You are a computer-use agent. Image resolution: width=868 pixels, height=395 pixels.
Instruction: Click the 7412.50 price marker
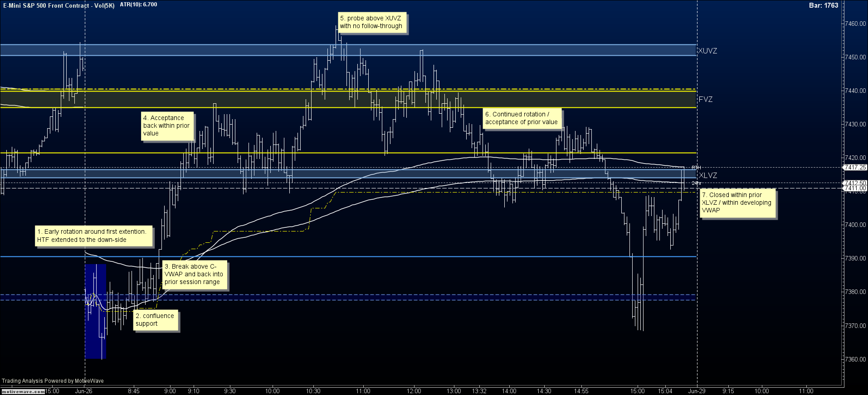[x=855, y=183]
